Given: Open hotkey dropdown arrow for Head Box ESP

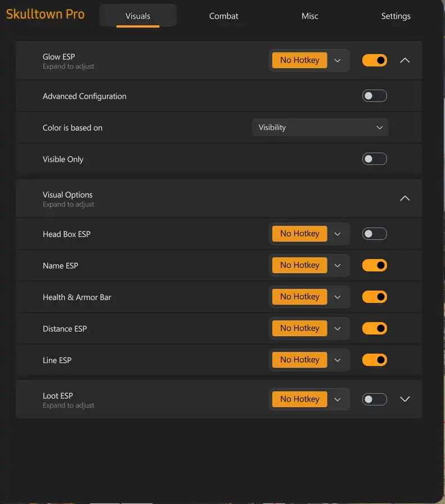Looking at the screenshot, I should pyautogui.click(x=338, y=234).
